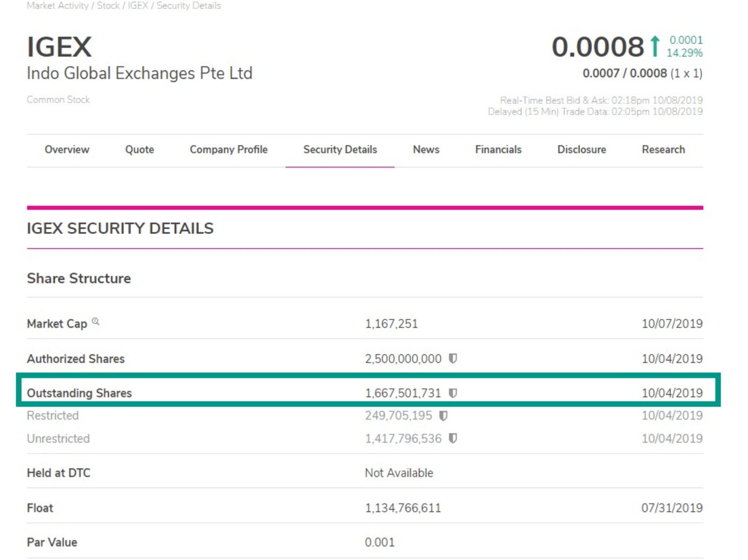Follow the IGEX breadcrumb link
748x560 pixels.
tap(138, 5)
